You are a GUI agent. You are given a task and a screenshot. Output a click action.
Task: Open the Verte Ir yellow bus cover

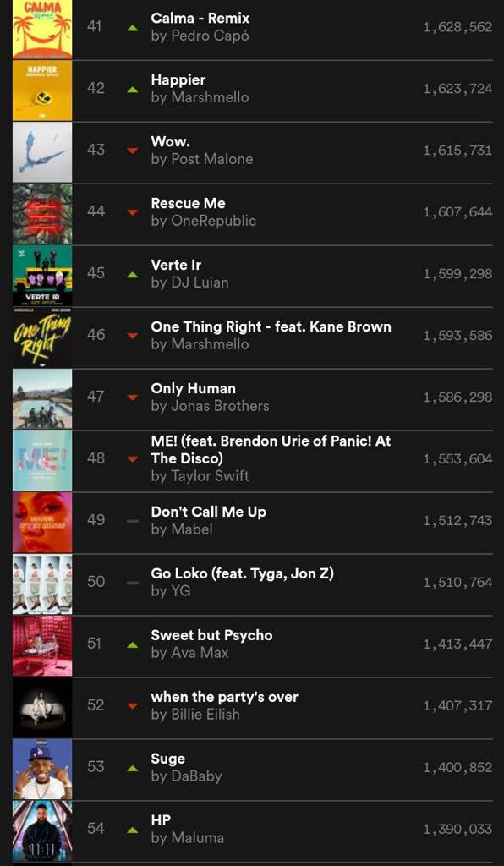click(x=42, y=276)
